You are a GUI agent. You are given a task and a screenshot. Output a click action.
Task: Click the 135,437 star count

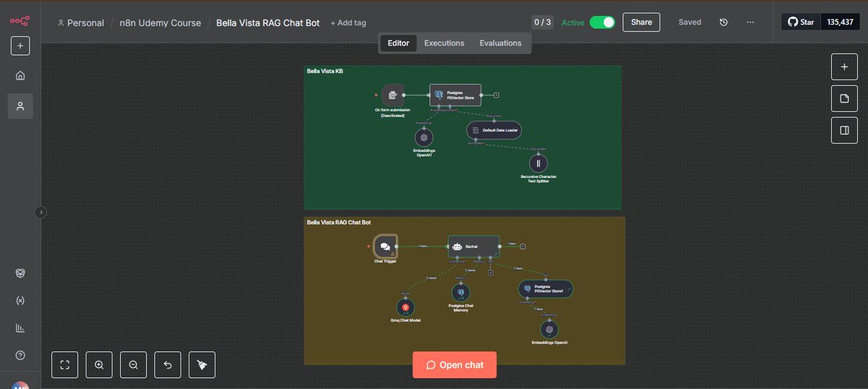pyautogui.click(x=841, y=22)
